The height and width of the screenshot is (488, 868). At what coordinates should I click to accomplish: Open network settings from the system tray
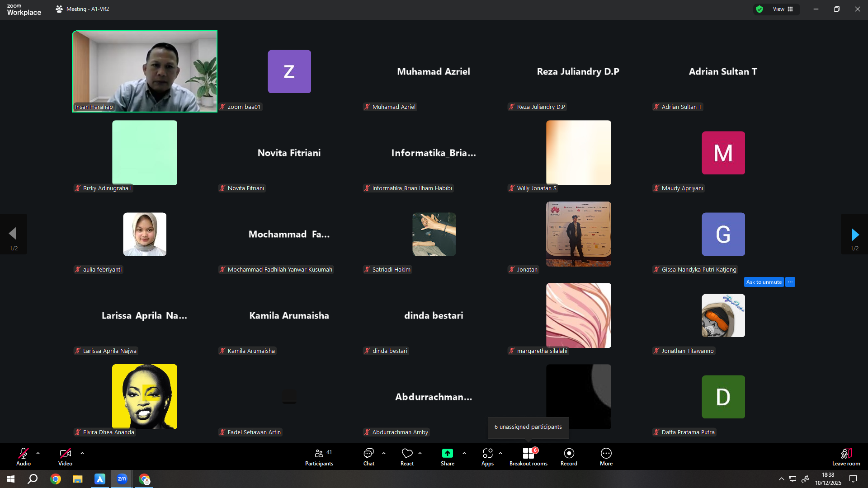[793, 479]
